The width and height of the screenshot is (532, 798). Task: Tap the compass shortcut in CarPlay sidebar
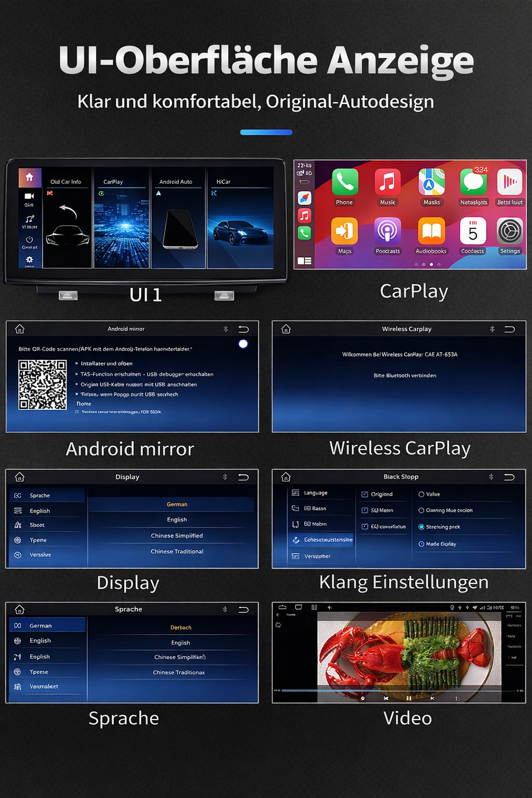304,198
